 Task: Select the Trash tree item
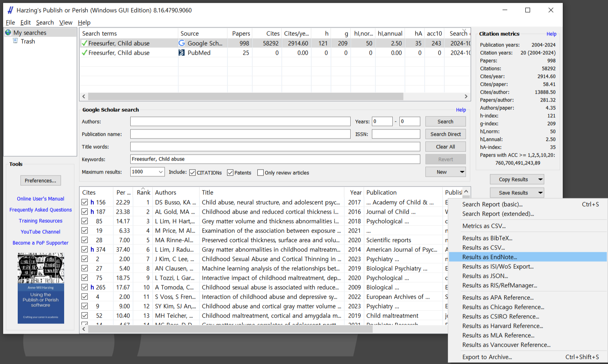[28, 41]
